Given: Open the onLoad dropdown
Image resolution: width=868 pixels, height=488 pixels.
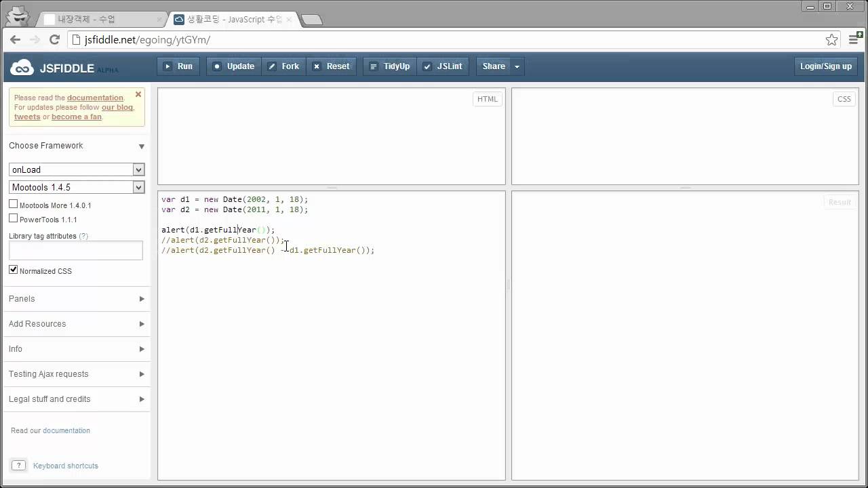Looking at the screenshot, I should click(x=77, y=169).
